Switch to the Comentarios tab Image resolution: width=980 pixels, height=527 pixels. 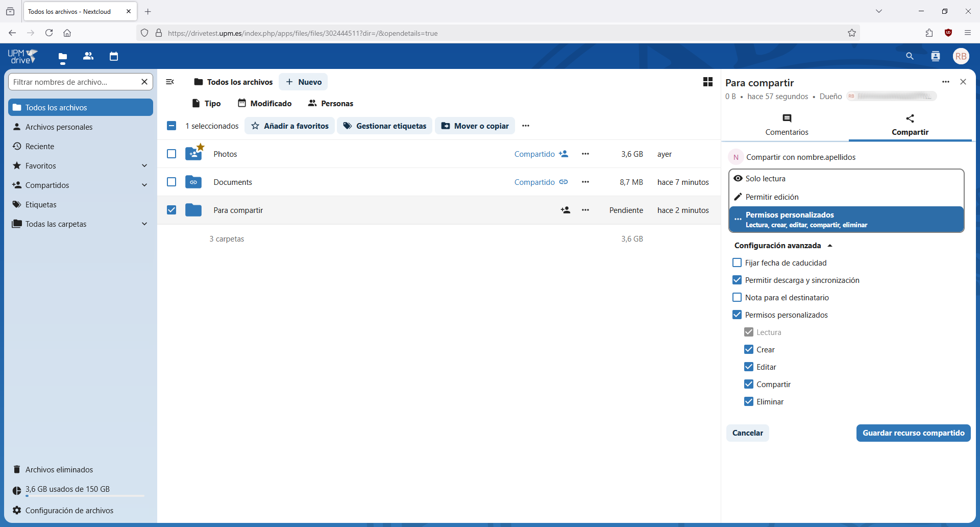click(x=787, y=126)
